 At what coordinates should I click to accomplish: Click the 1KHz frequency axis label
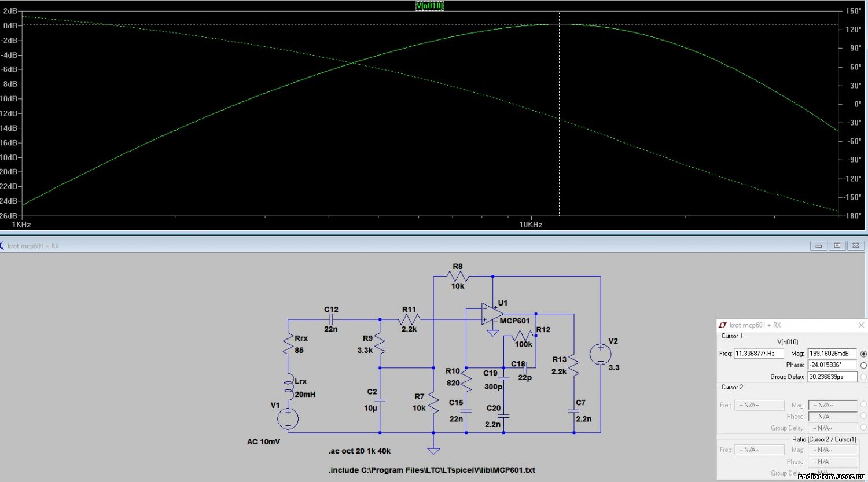pos(21,225)
